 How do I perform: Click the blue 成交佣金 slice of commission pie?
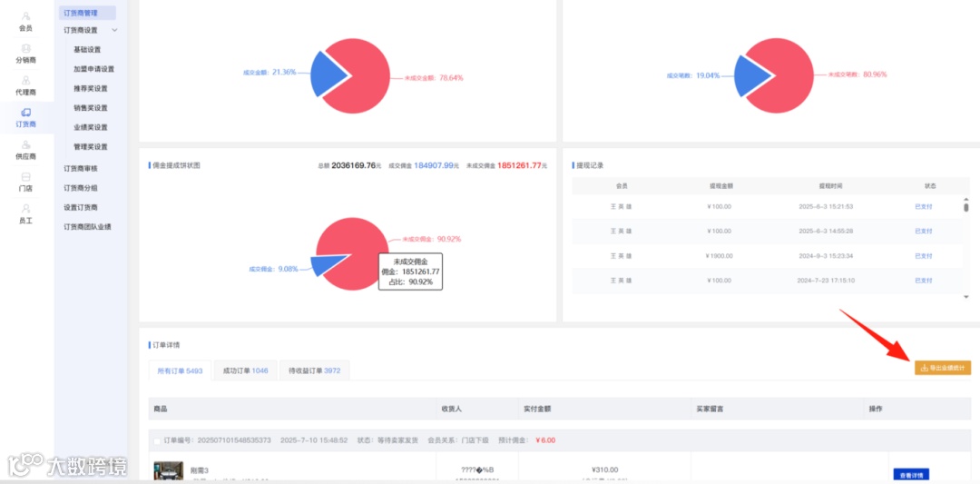328,264
